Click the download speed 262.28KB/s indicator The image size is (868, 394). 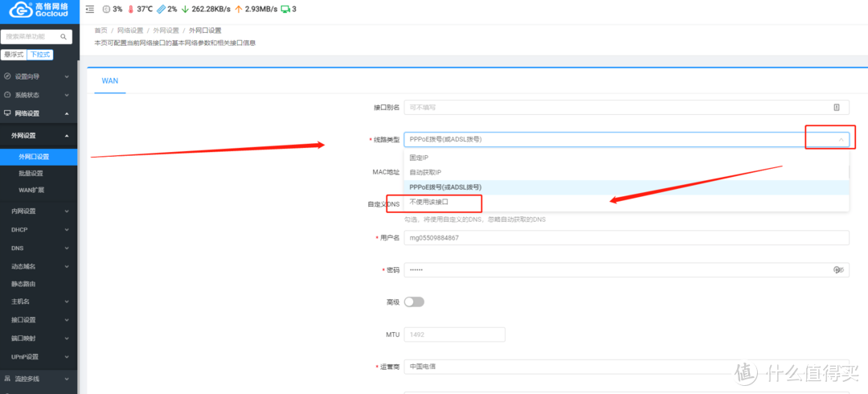coord(206,10)
